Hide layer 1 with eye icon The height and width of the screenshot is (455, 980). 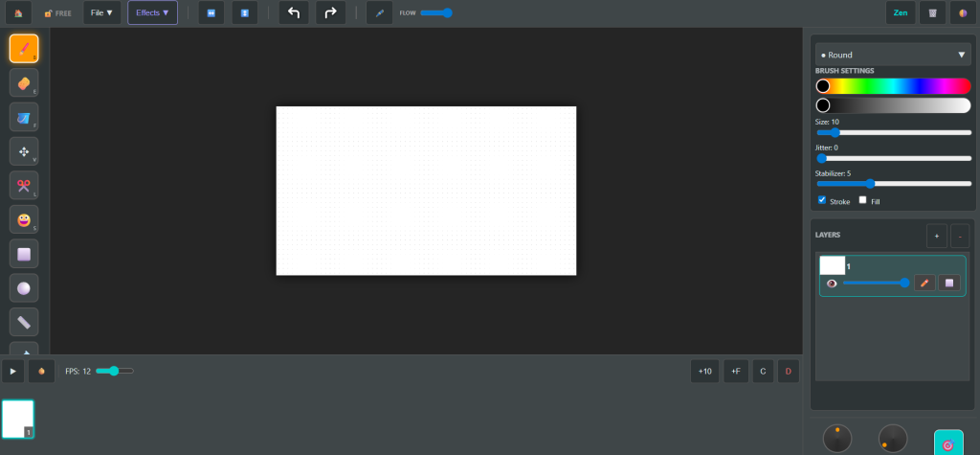[x=832, y=284]
